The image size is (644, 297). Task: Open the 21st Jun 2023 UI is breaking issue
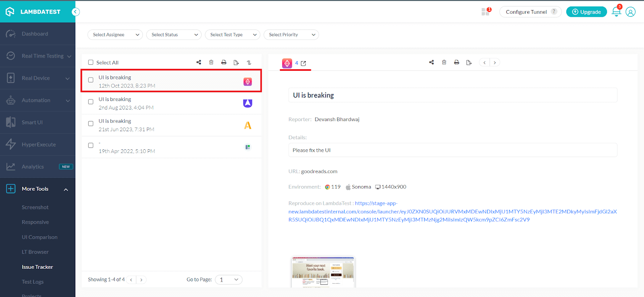click(171, 125)
